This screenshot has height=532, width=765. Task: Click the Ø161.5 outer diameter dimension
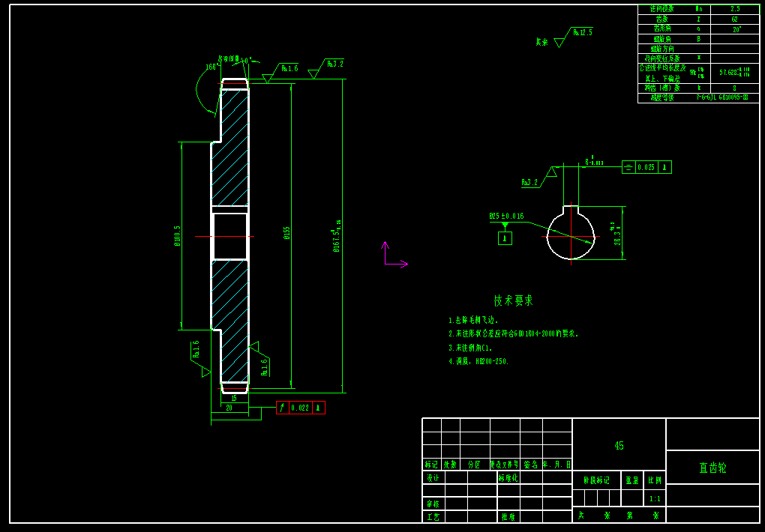point(336,237)
